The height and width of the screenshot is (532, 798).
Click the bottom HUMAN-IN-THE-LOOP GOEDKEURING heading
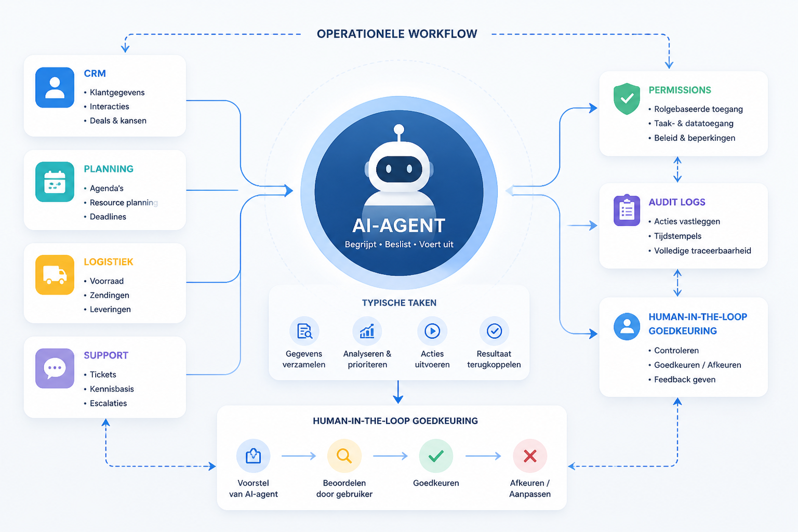click(395, 421)
